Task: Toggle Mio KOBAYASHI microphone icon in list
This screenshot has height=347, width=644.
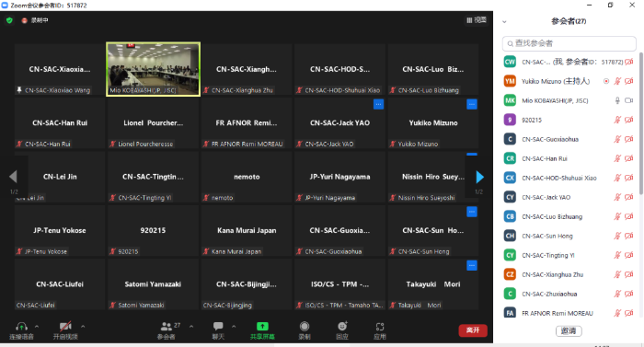Action: point(617,100)
